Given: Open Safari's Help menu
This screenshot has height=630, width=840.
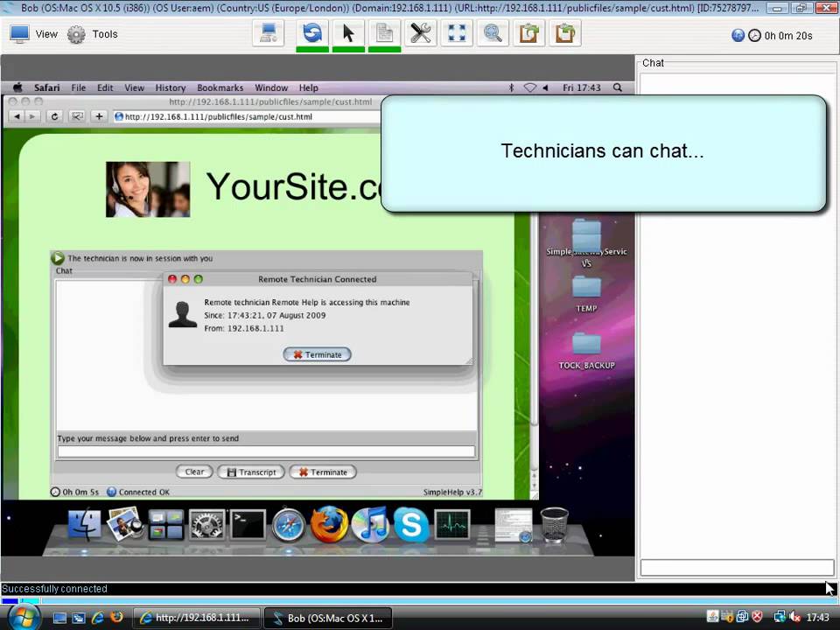Looking at the screenshot, I should tap(309, 87).
